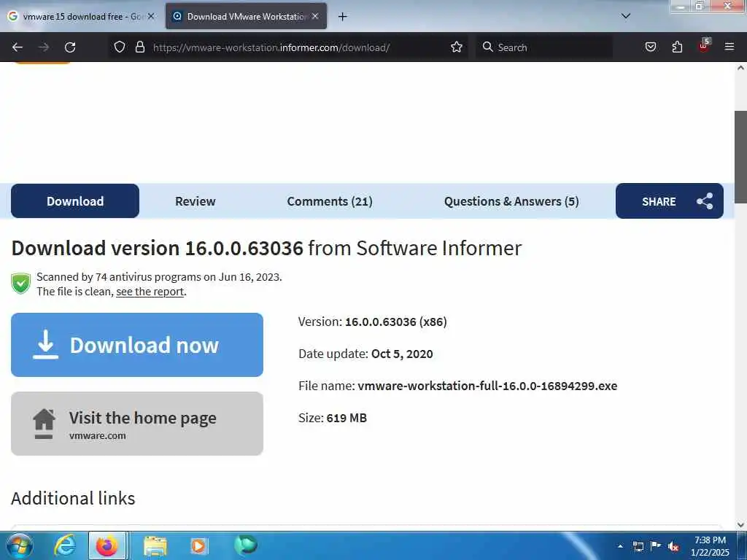Click the padlock site security icon
Screen dimensions: 747x560
pos(139,47)
